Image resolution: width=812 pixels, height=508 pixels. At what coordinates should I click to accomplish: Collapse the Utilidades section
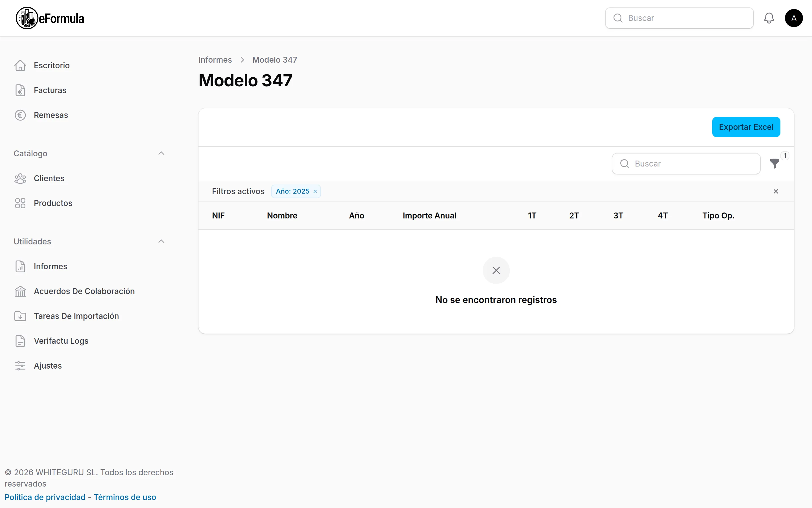coord(161,242)
